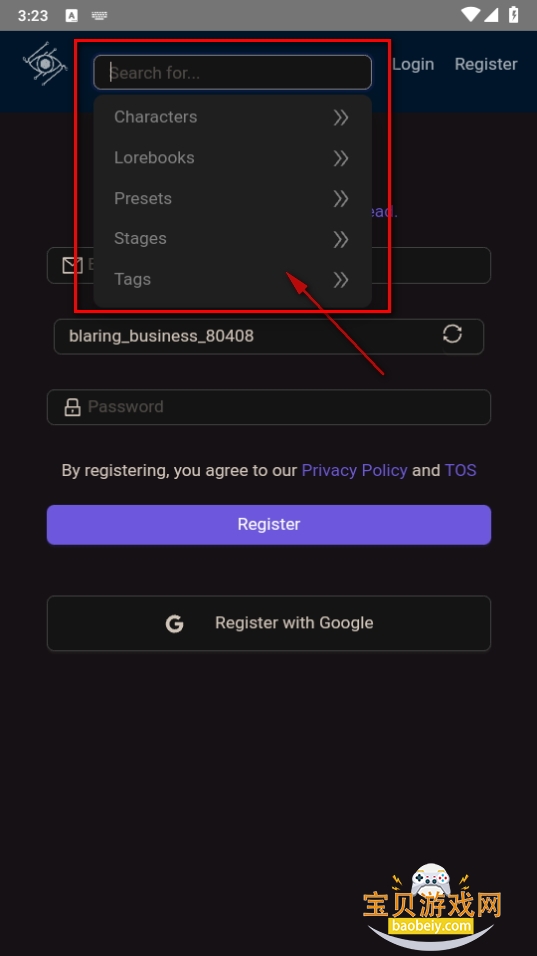
Task: Tap the keyboard icon in status bar
Action: pos(99,16)
